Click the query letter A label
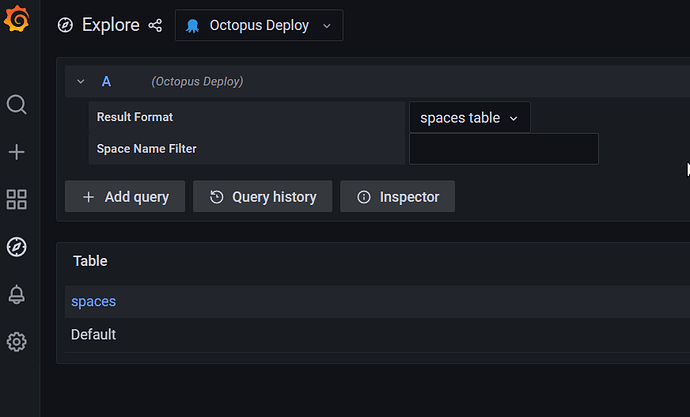The image size is (690, 417). pyautogui.click(x=106, y=81)
